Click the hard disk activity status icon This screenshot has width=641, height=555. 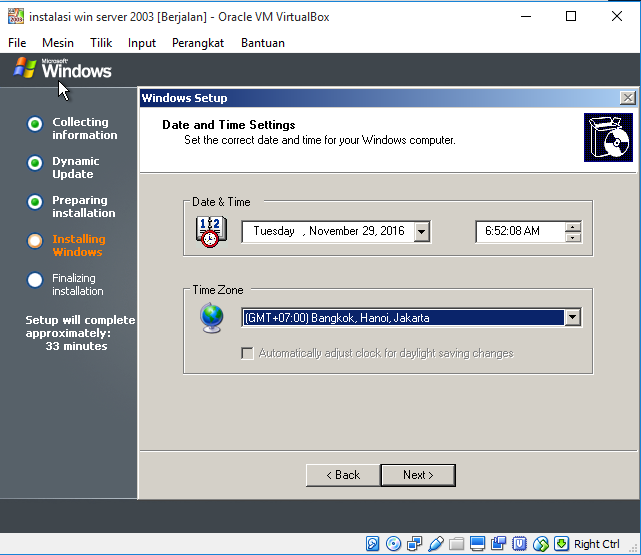pyautogui.click(x=372, y=544)
